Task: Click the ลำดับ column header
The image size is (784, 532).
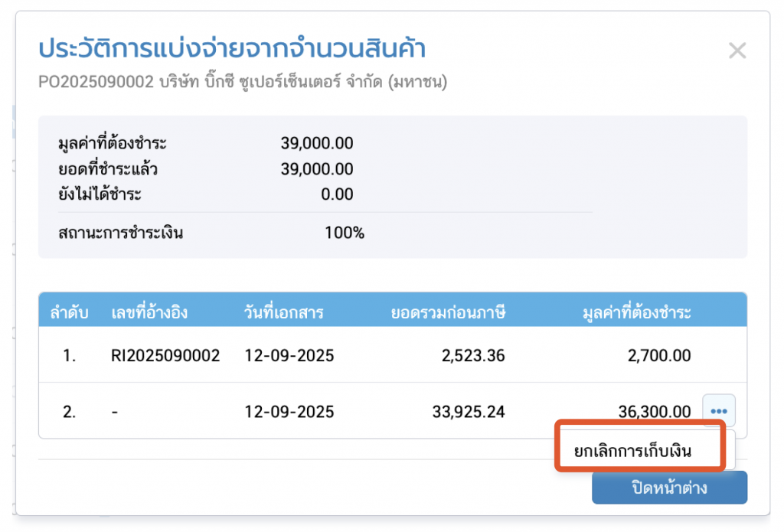Action: click(x=70, y=312)
